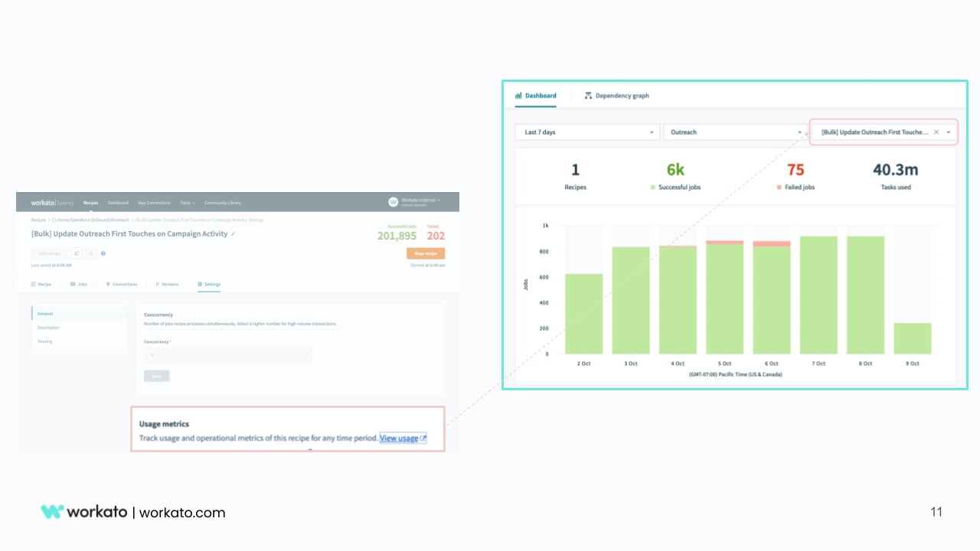Select the 9 Oct bar in the chart

click(x=913, y=338)
